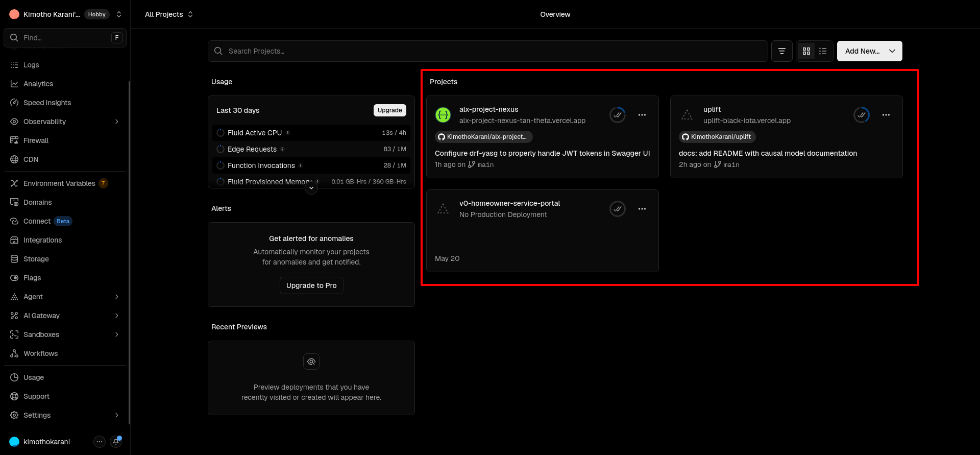
Task: Click the uplift deployment status icon
Action: click(862, 115)
